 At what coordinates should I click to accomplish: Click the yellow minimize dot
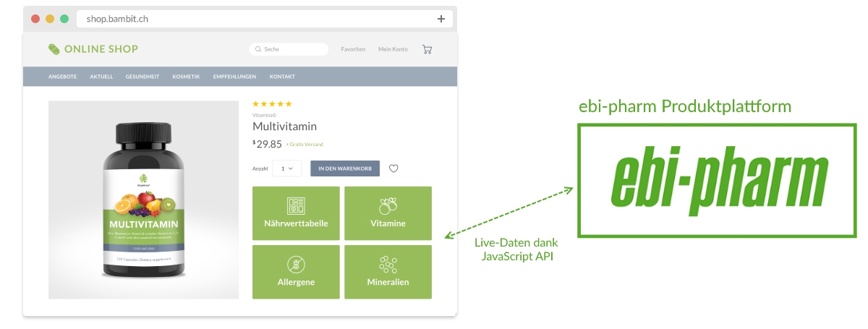(50, 19)
